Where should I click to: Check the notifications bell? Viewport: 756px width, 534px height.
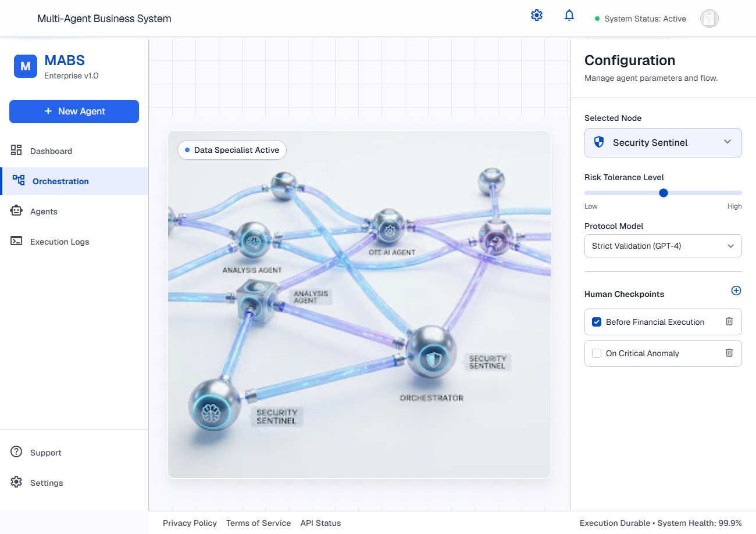pyautogui.click(x=569, y=16)
